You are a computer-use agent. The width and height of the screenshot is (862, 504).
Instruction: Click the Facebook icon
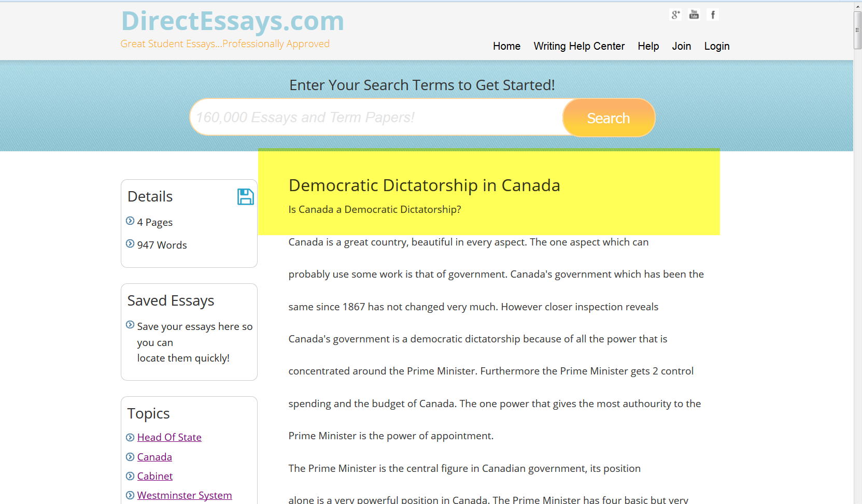[x=713, y=15]
